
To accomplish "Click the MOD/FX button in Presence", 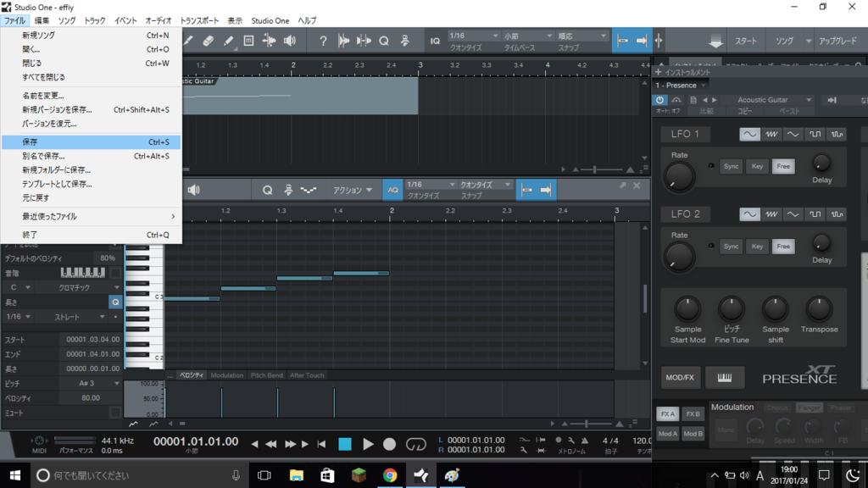I will click(680, 377).
